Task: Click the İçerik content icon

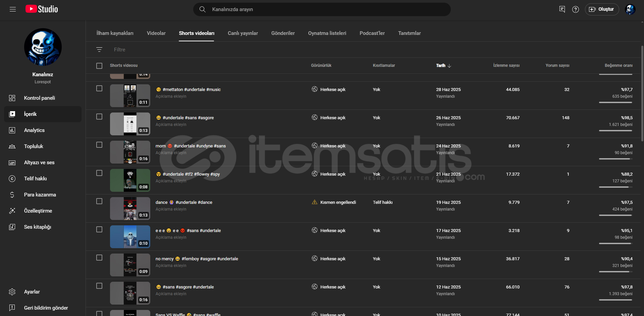Action: coord(12,114)
